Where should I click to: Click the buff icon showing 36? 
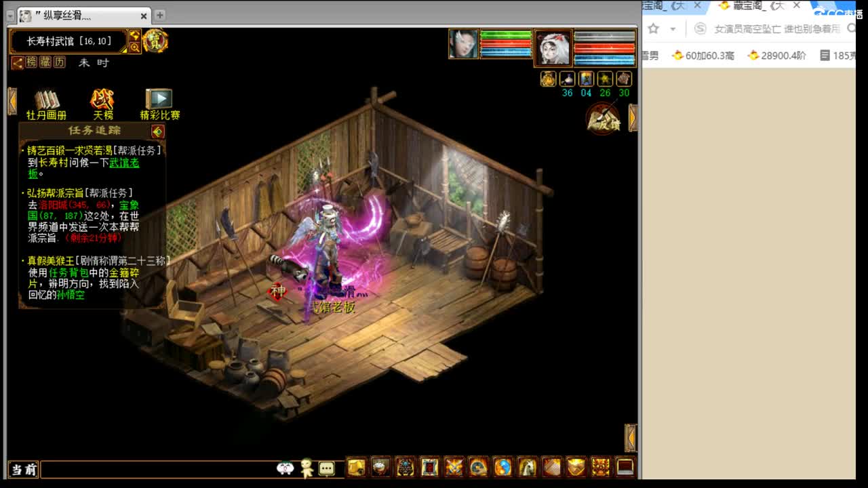click(567, 79)
